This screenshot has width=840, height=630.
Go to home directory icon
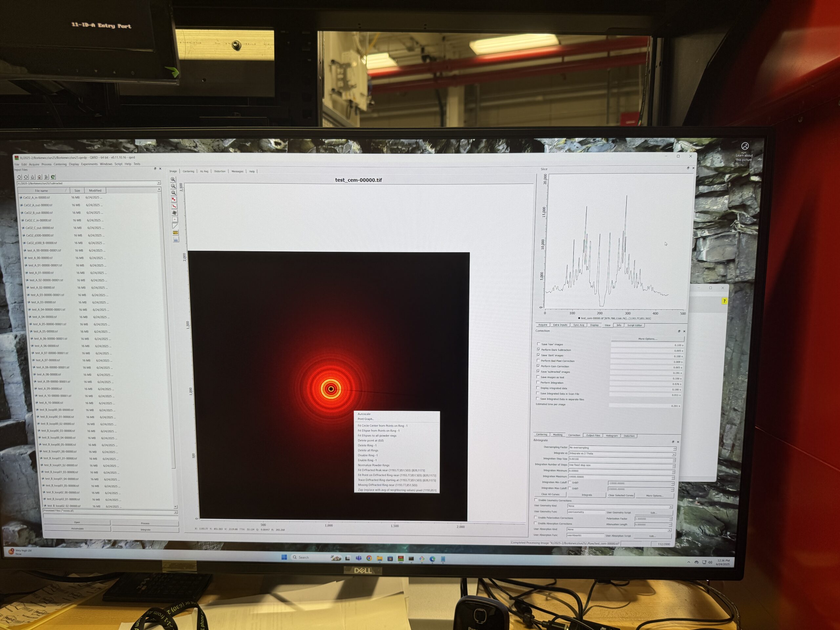click(x=39, y=177)
